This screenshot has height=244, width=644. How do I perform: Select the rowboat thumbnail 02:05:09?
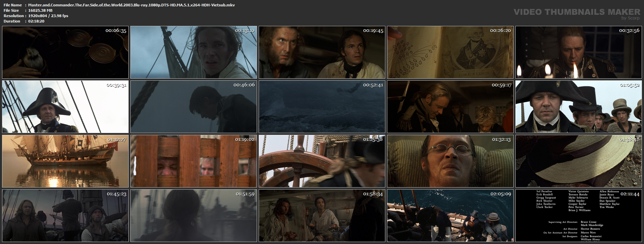(450, 216)
